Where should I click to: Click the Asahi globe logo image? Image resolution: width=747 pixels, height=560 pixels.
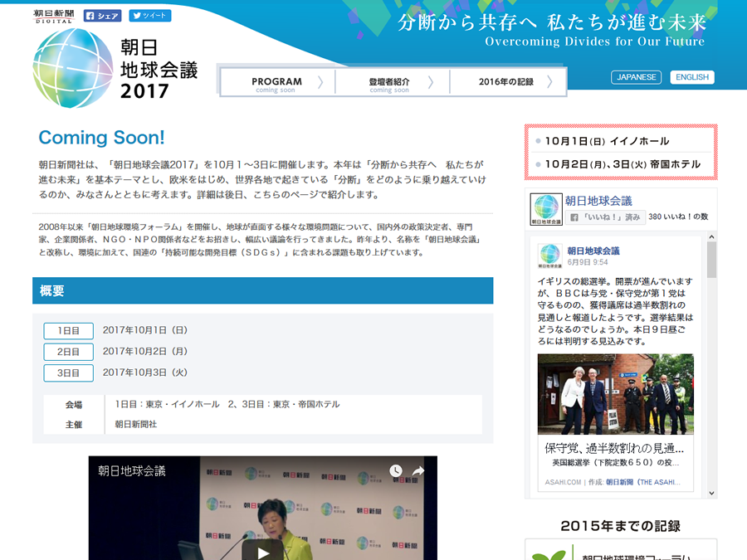point(73,68)
